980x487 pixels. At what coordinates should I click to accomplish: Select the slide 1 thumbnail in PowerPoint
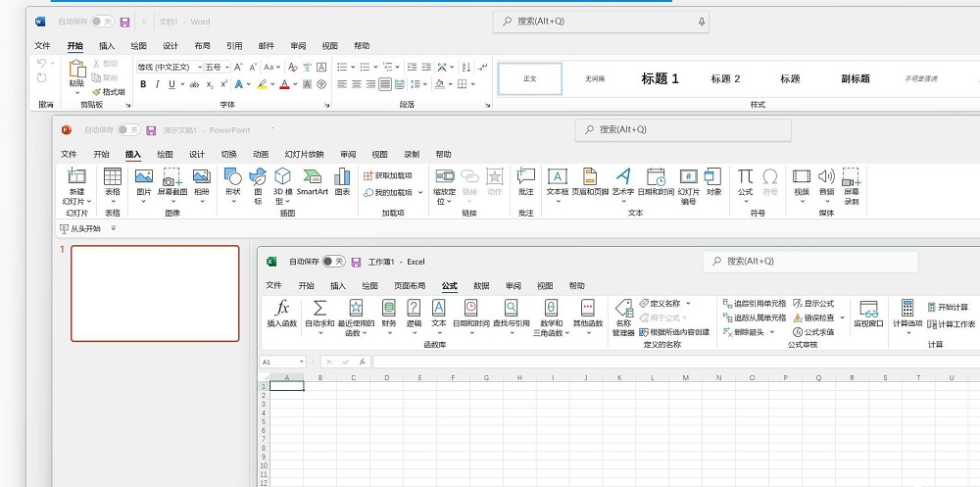point(155,293)
